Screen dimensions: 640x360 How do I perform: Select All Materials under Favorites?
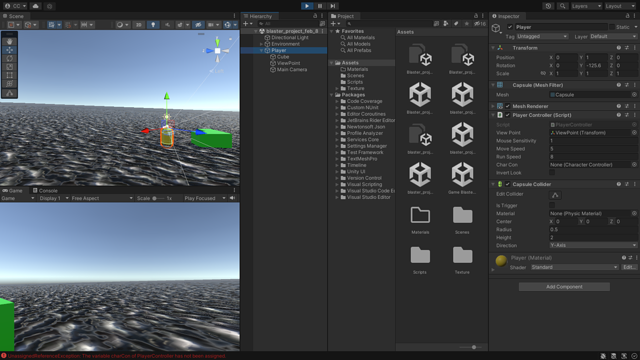click(360, 38)
